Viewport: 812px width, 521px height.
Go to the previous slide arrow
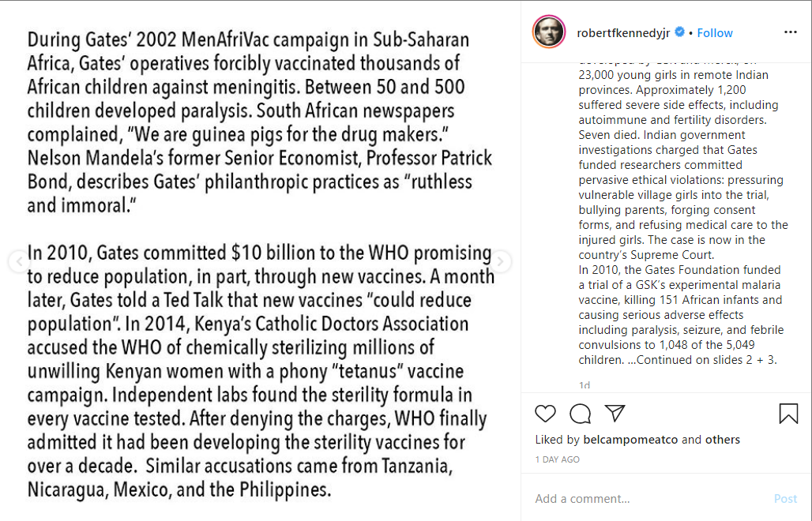tap(18, 262)
